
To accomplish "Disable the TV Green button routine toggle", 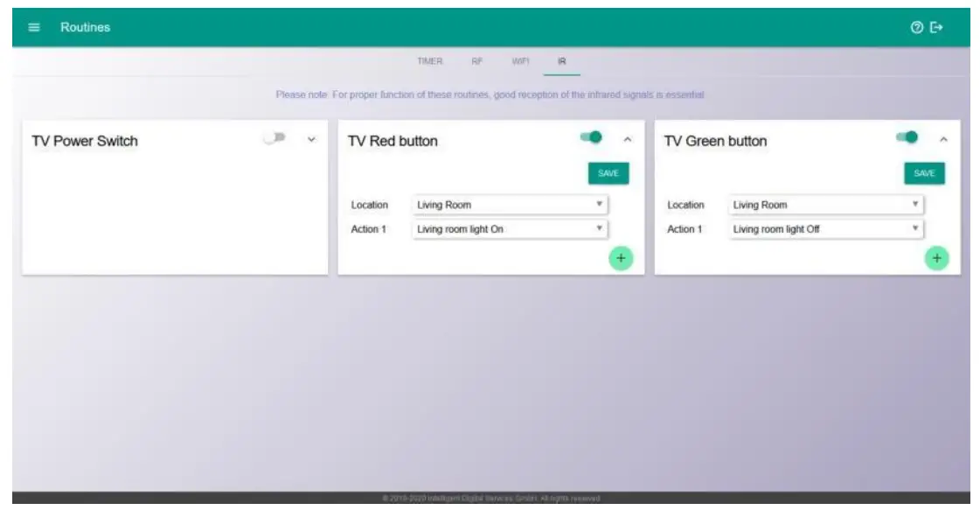I will click(x=907, y=137).
